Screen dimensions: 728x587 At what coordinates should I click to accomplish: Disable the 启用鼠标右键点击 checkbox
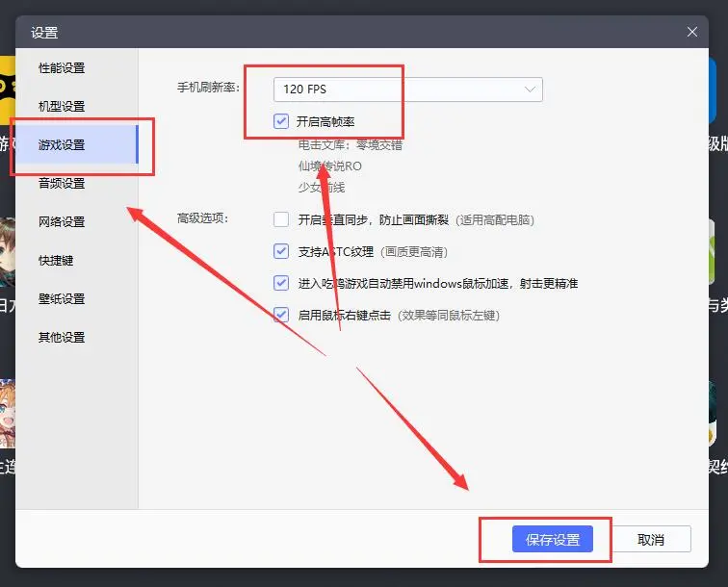281,315
